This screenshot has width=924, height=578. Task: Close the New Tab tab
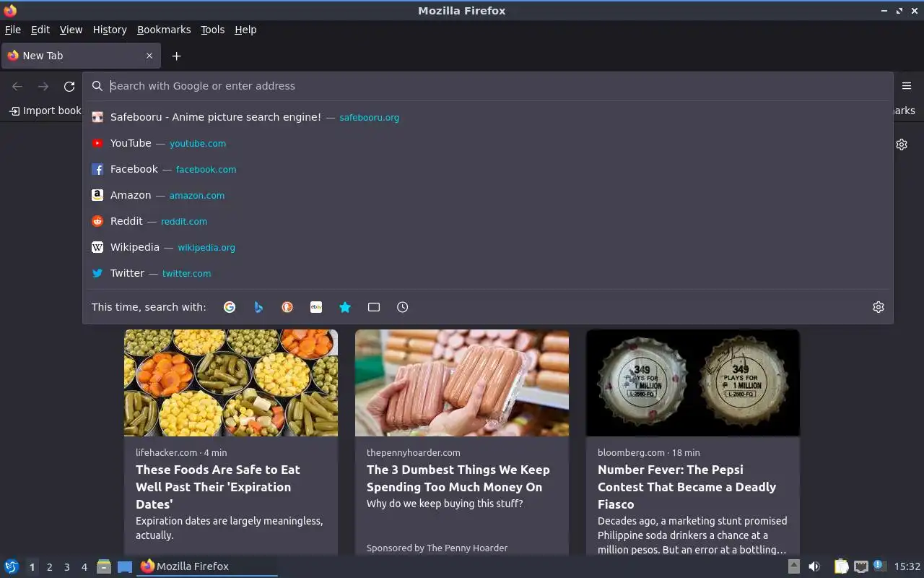[149, 56]
